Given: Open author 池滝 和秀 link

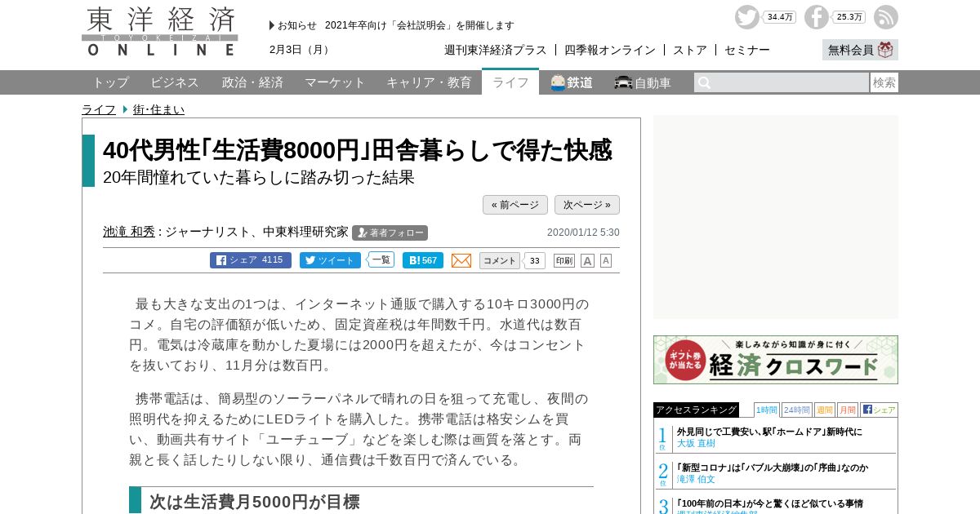Looking at the screenshot, I should coord(129,232).
